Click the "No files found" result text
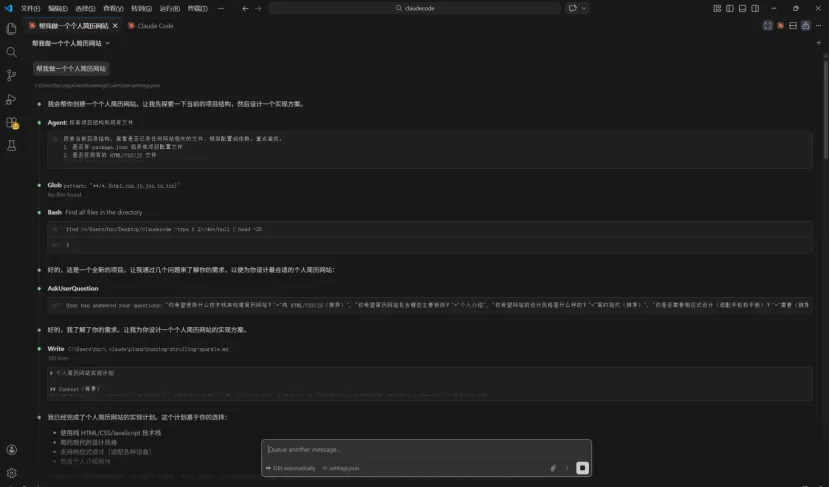The image size is (830, 487). tap(64, 195)
